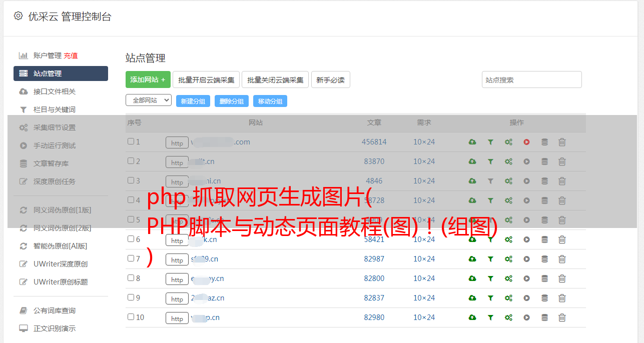Click the settings gear icon beside 优采云 title
Image resolution: width=644 pixels, height=343 pixels.
(19, 16)
